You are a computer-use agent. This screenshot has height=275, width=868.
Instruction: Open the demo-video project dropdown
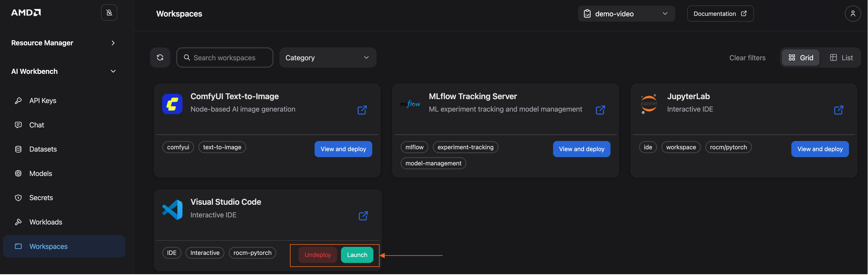click(x=626, y=14)
